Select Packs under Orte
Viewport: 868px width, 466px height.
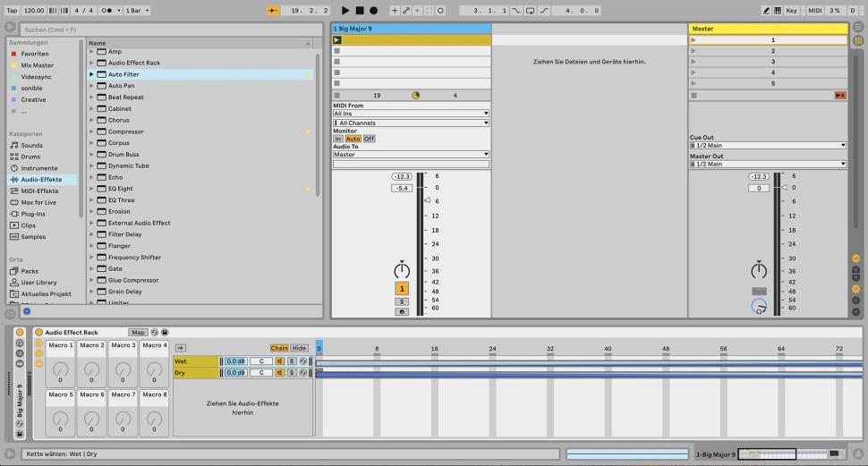point(30,271)
